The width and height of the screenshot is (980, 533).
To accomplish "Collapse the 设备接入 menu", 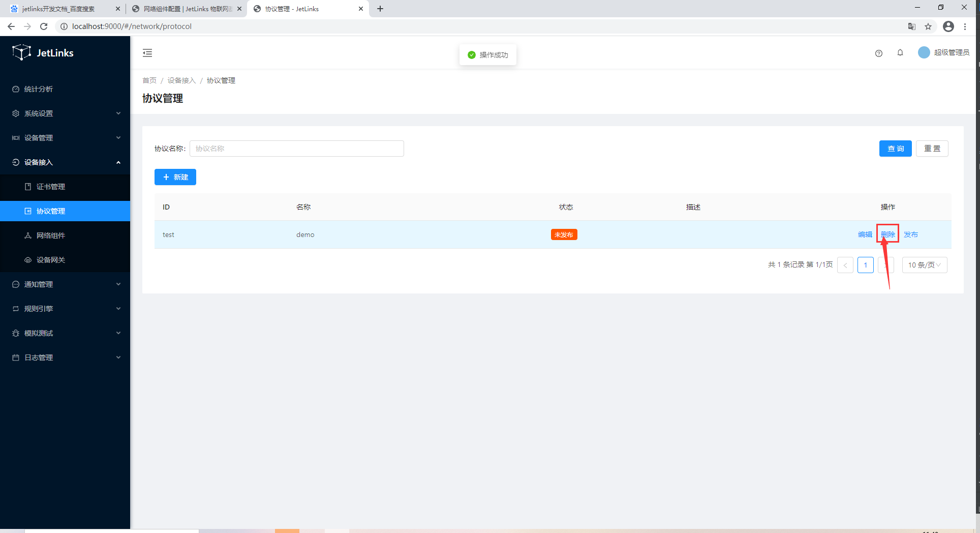I will [65, 162].
